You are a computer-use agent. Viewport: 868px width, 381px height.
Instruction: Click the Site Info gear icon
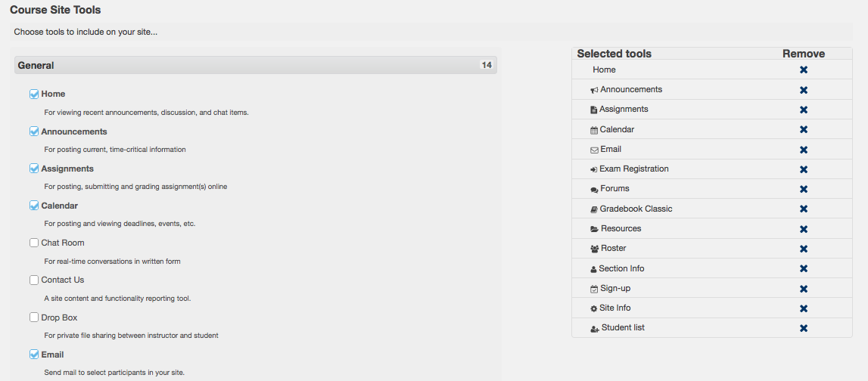(x=594, y=308)
